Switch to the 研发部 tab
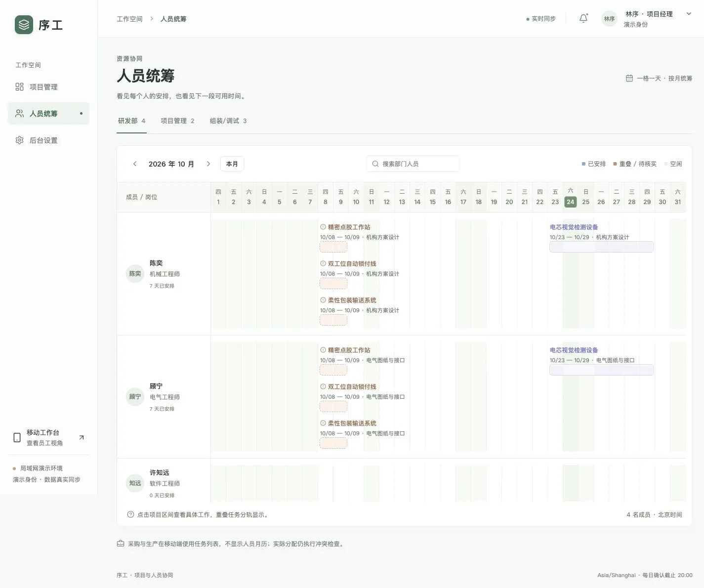 (x=131, y=121)
